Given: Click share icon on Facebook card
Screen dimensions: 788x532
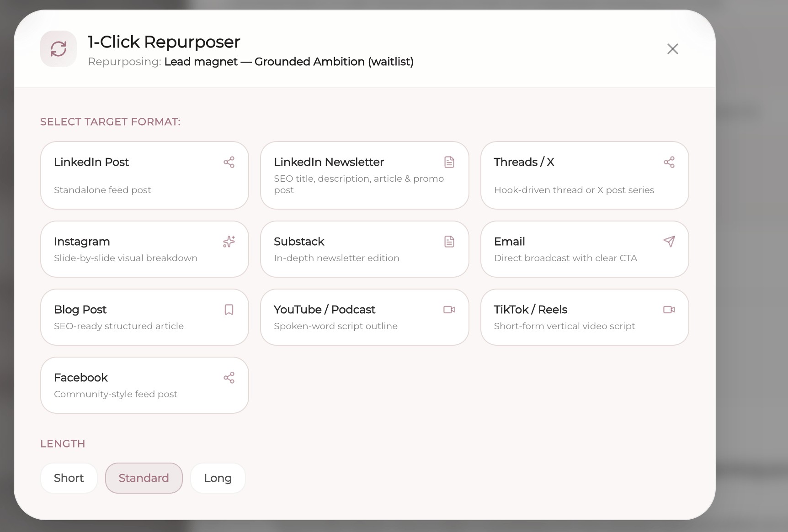Looking at the screenshot, I should tap(229, 378).
